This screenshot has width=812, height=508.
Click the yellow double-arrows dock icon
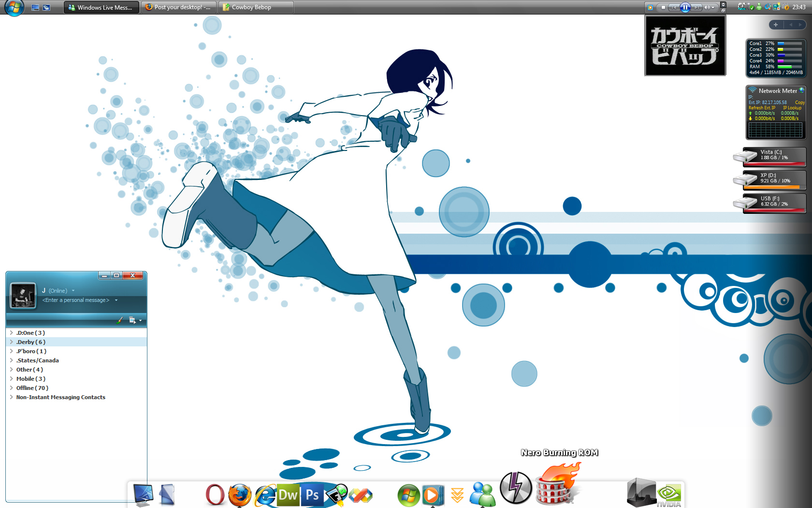[x=457, y=495]
